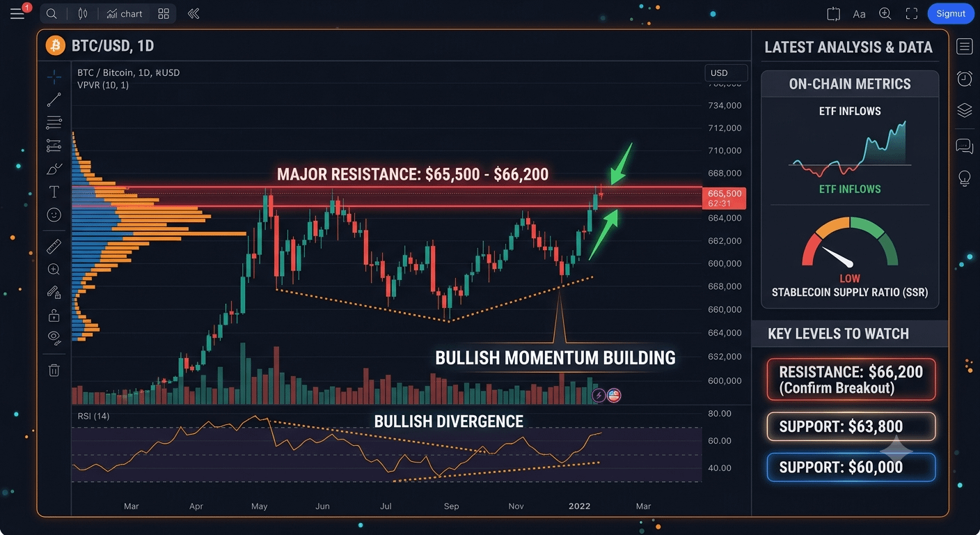Click the LATEST ANALYSIS & DATA heading
The height and width of the screenshot is (535, 980).
[848, 47]
